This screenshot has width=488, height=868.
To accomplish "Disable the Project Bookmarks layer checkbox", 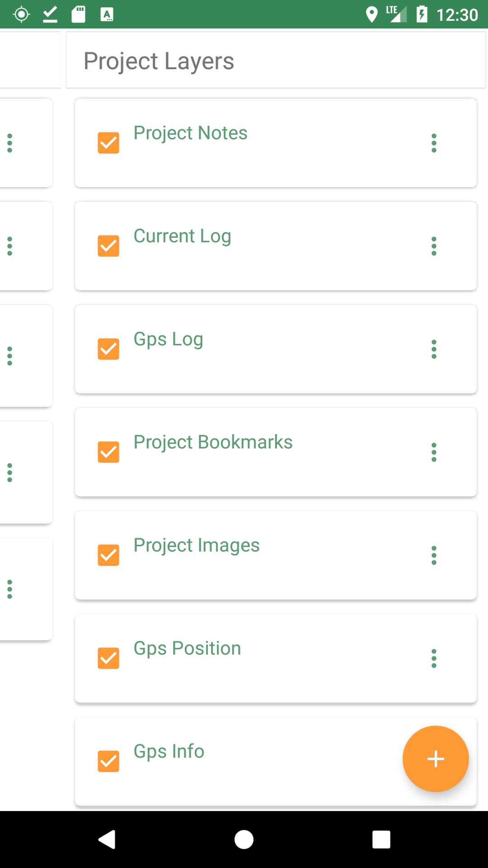I will pyautogui.click(x=108, y=452).
